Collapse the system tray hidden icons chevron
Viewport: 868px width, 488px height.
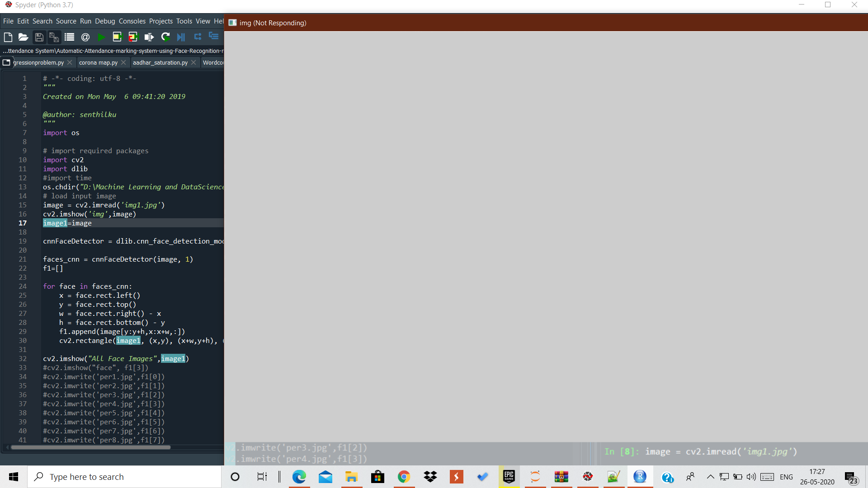(x=710, y=477)
